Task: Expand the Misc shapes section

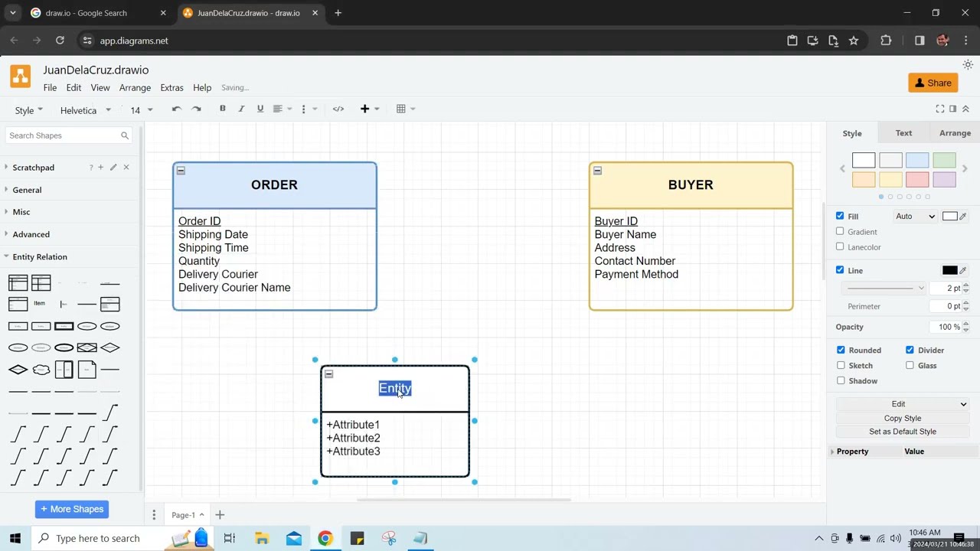Action: coord(21,212)
